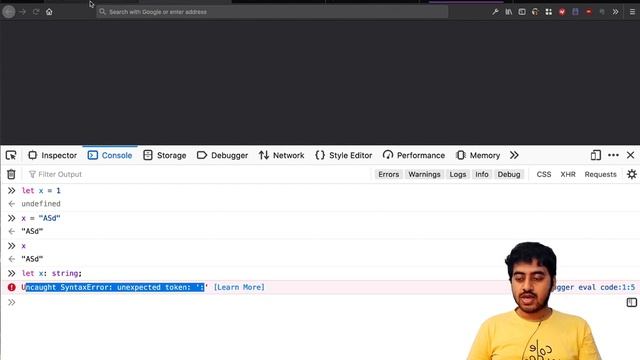Image resolution: width=640 pixels, height=360 pixels.
Task: Reload the current page
Action: (36, 12)
